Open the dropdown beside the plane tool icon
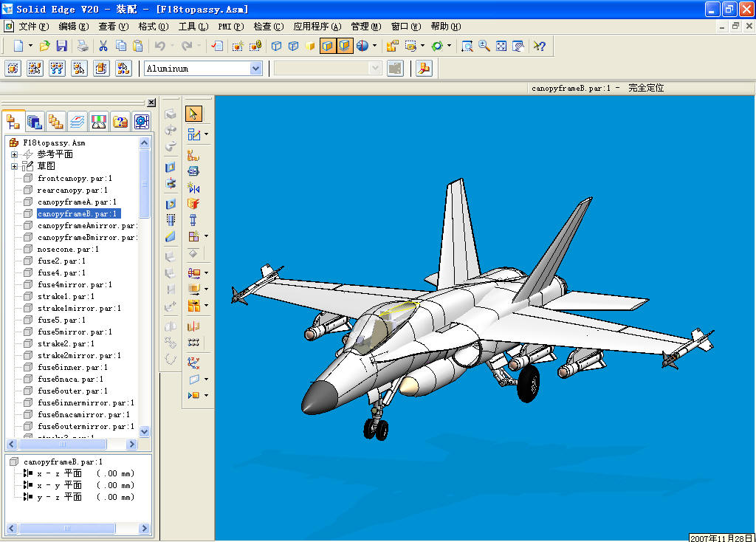 click(x=207, y=379)
